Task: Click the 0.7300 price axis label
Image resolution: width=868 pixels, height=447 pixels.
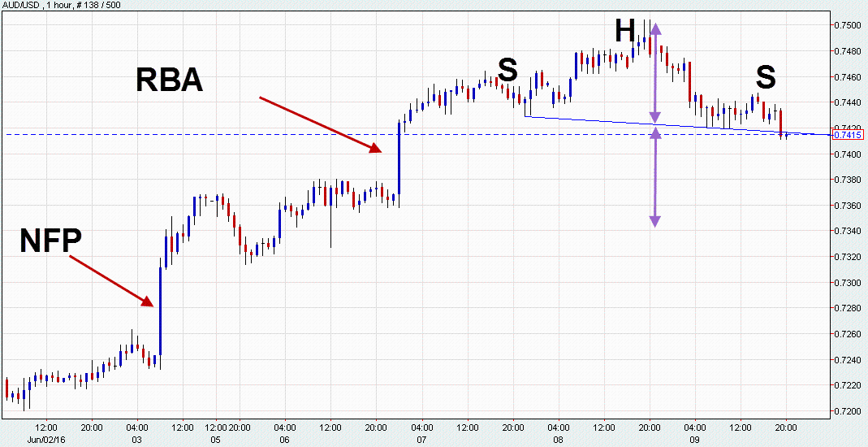Action: coord(848,283)
